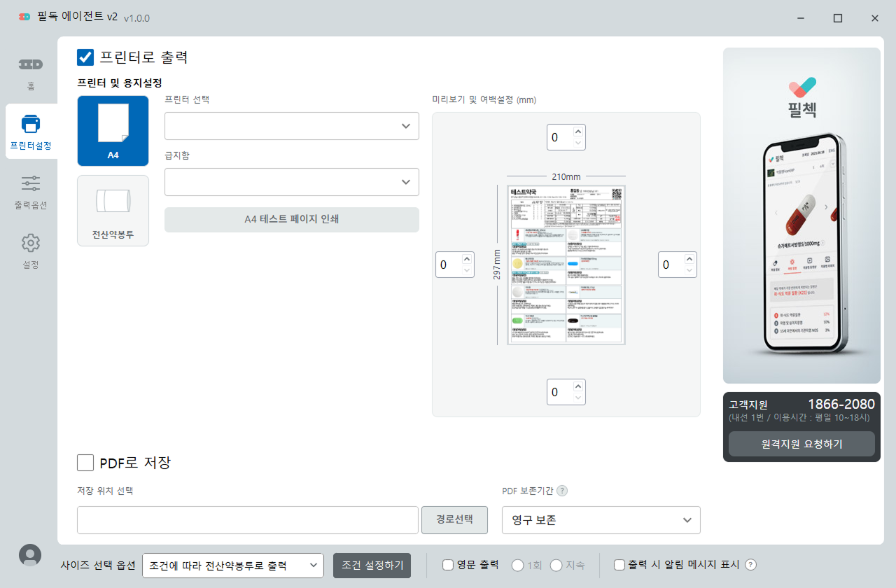Enable the 영문 출력 checkbox
Viewport: 896px width, 588px height.
point(448,565)
